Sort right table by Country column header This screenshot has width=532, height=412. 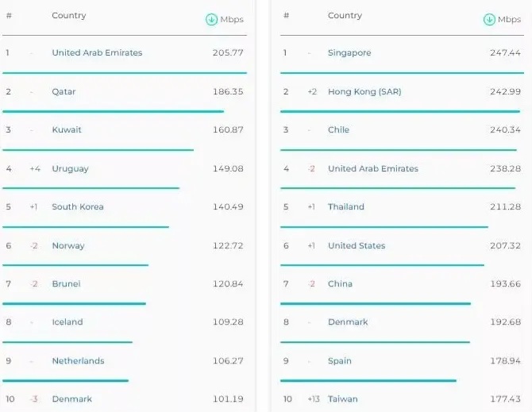345,16
